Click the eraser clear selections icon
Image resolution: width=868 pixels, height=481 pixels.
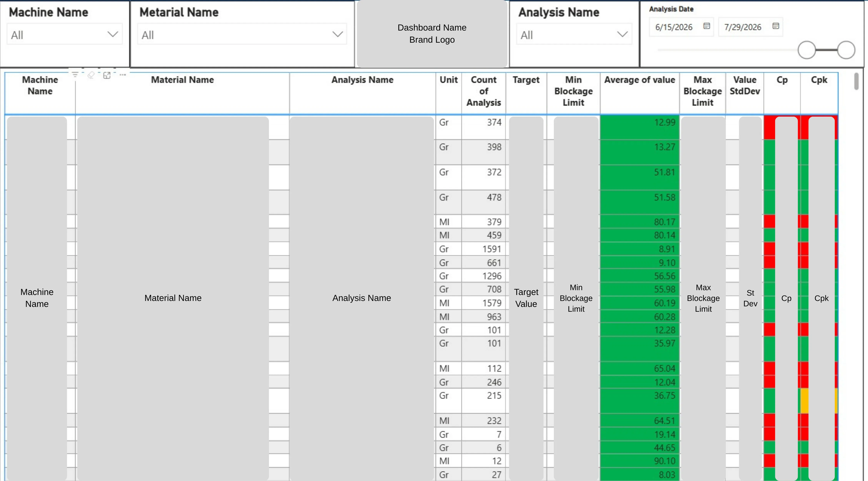pos(91,75)
